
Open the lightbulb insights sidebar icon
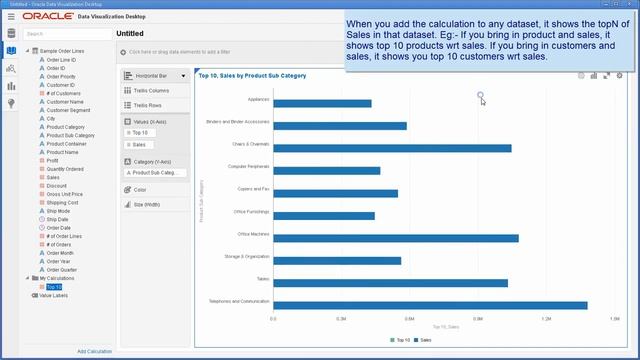(11, 104)
